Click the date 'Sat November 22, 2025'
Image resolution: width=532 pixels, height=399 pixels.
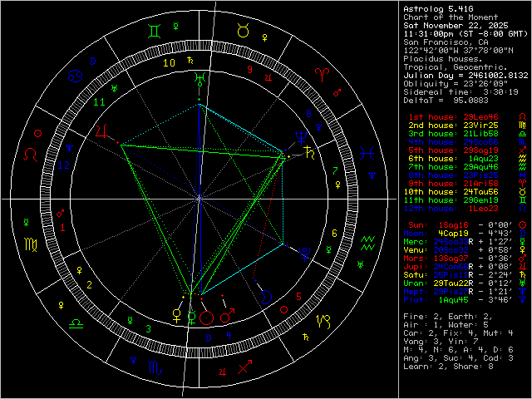coord(456,26)
